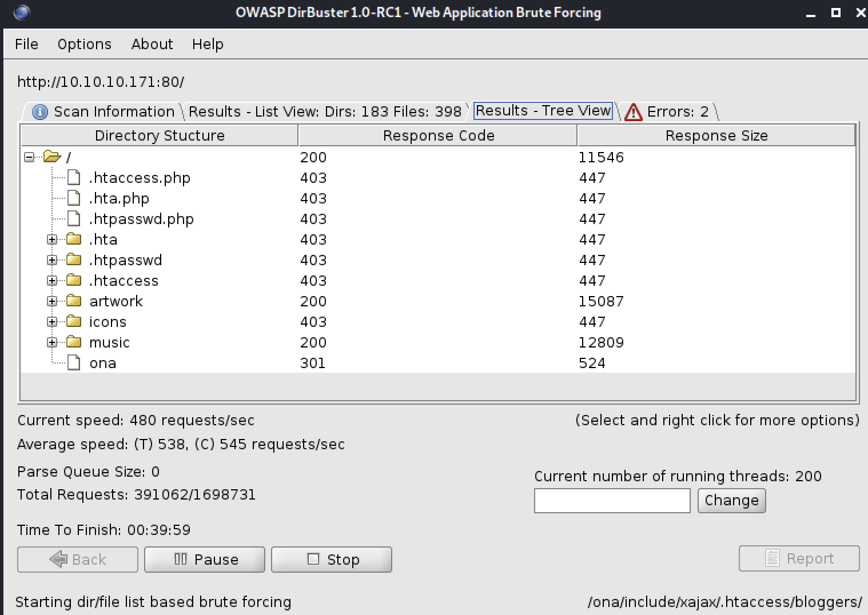Click the folder icon of music

[74, 341]
